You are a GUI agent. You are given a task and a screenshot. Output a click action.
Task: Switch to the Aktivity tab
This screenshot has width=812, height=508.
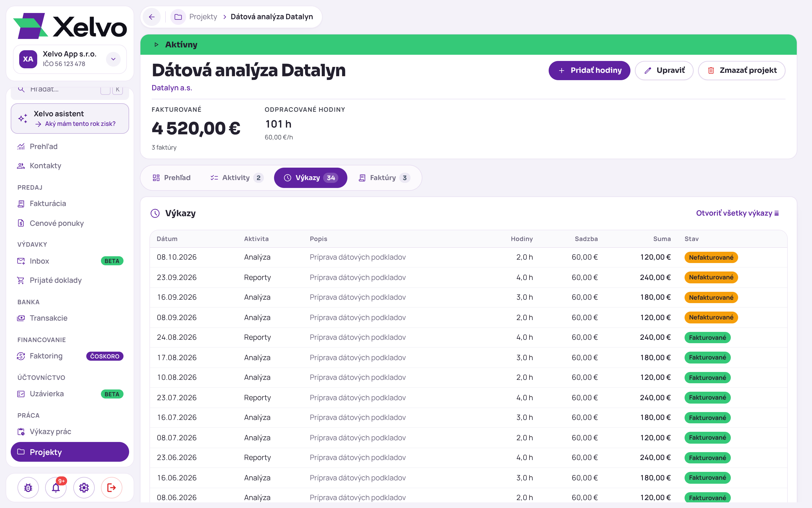pyautogui.click(x=237, y=178)
